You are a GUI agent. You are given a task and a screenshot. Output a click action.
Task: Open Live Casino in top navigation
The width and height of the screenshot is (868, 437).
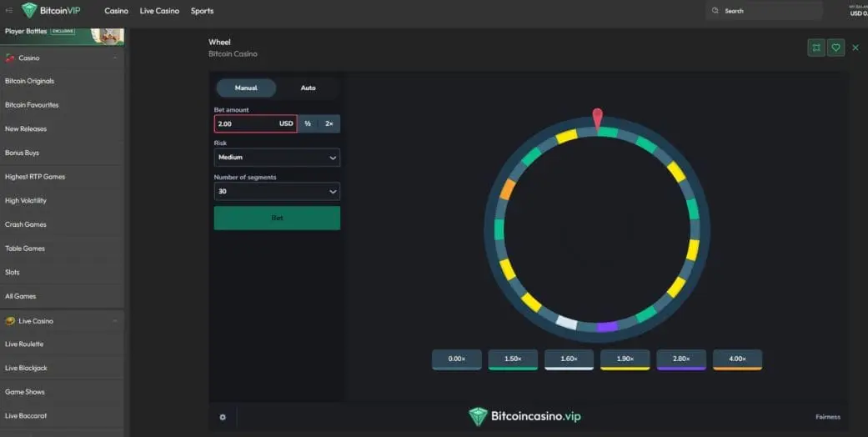pos(159,11)
